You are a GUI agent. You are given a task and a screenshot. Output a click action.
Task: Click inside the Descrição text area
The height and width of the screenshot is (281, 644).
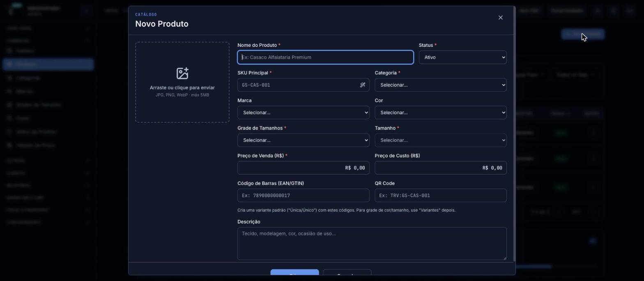[x=372, y=244]
